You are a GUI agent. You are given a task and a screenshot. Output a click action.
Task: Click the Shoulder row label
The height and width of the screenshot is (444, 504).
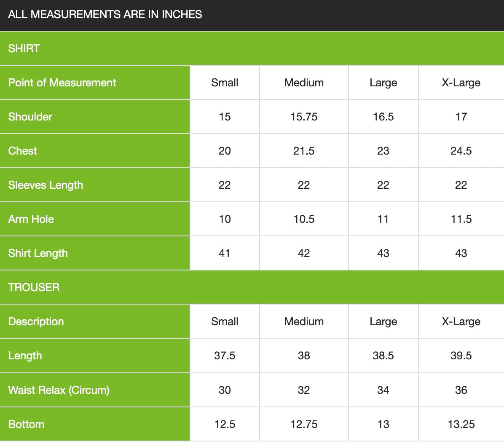point(30,117)
